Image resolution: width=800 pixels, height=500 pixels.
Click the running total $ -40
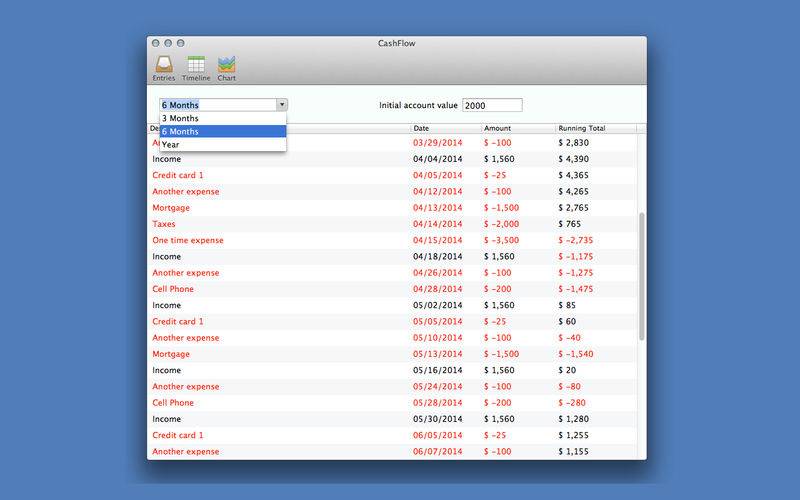tap(569, 338)
